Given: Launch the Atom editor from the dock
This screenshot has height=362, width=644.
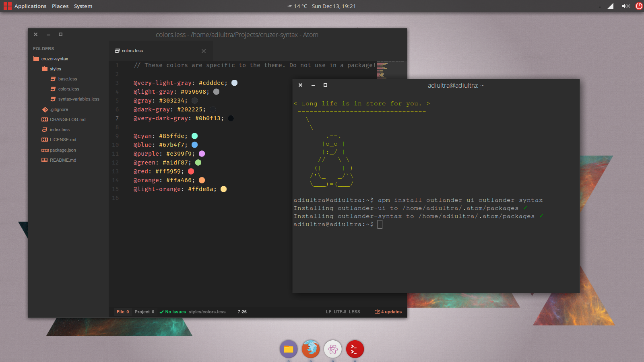Looking at the screenshot, I should 333,349.
